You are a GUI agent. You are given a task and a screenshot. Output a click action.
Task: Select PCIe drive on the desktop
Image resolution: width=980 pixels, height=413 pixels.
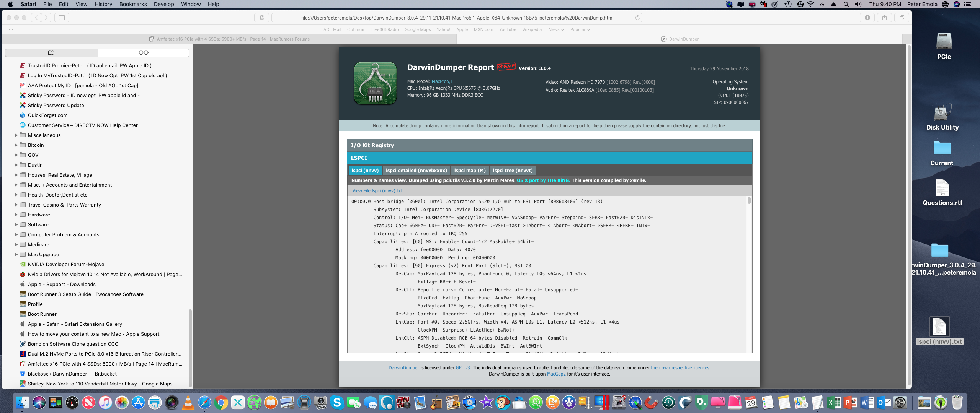pos(944,46)
